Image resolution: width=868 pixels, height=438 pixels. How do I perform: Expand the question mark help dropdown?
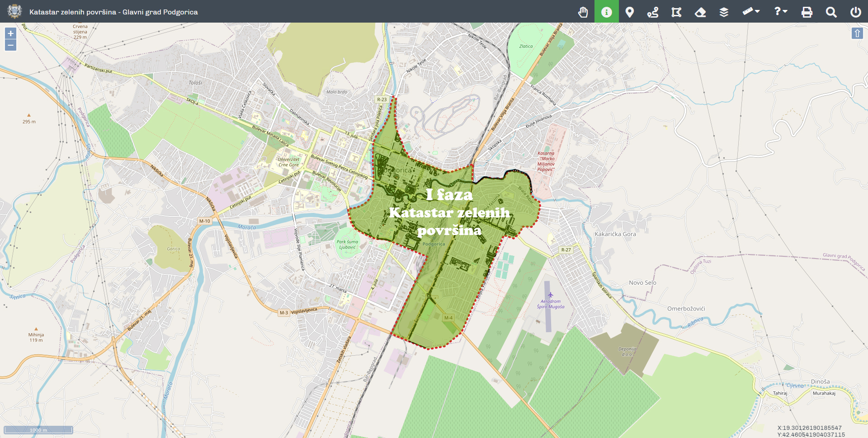pyautogui.click(x=781, y=11)
